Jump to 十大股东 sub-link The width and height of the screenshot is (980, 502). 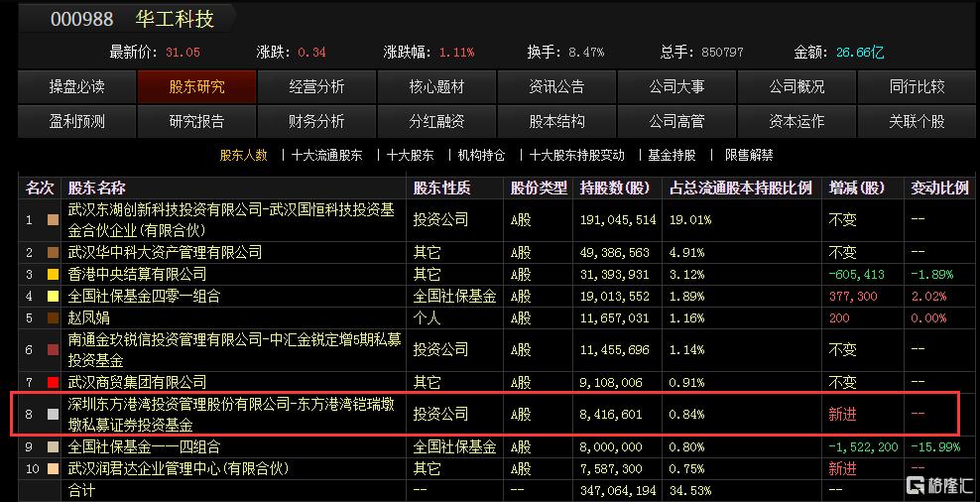410,155
